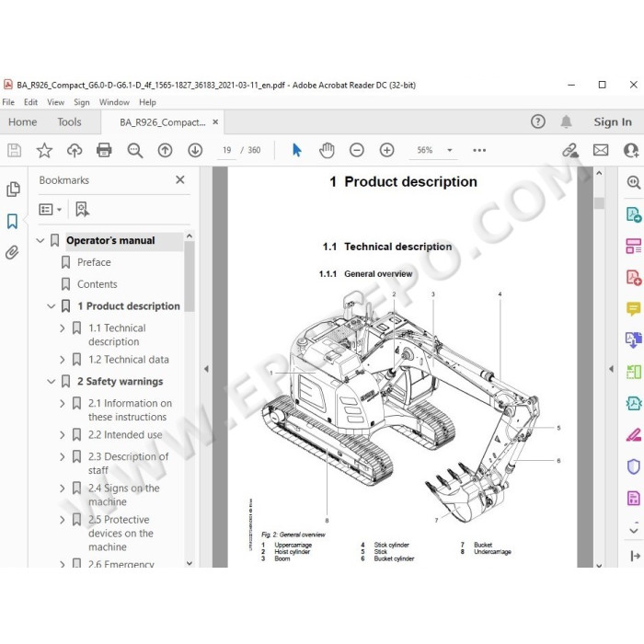644x644 pixels.
Task: Jump to 2.1 Information on these instructions
Action: (x=130, y=410)
